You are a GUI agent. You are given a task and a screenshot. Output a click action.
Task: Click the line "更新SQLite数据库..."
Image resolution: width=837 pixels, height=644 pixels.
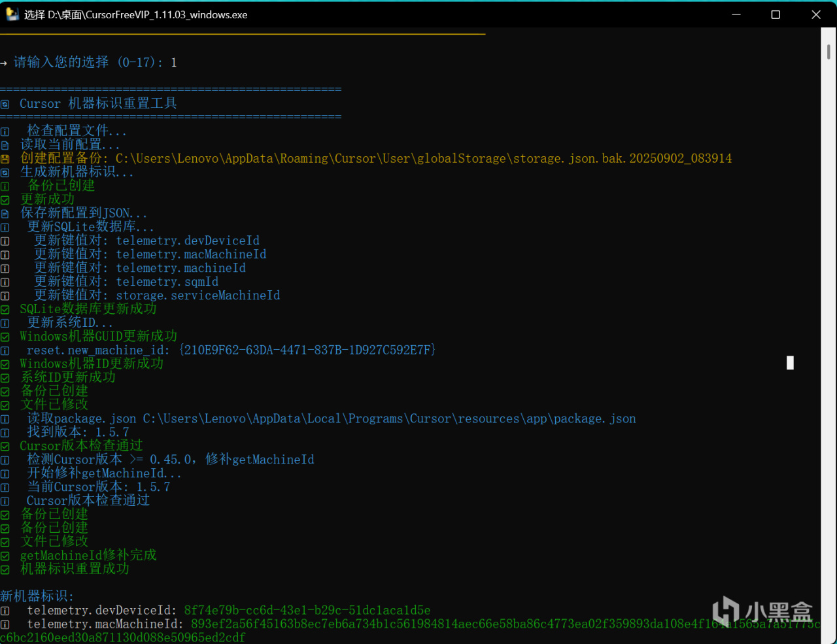click(x=91, y=227)
